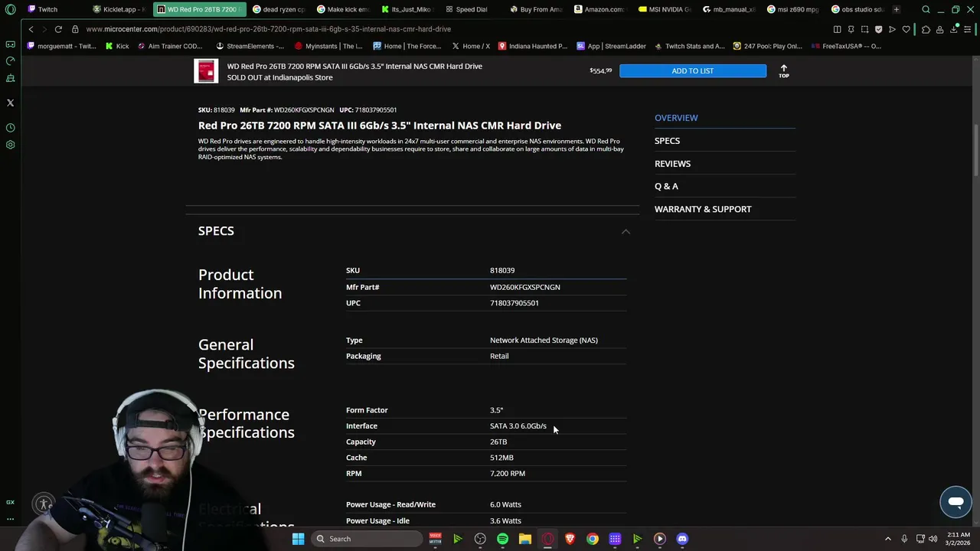Image resolution: width=980 pixels, height=551 pixels.
Task: Jump to the REVIEWS section link
Action: pyautogui.click(x=672, y=164)
